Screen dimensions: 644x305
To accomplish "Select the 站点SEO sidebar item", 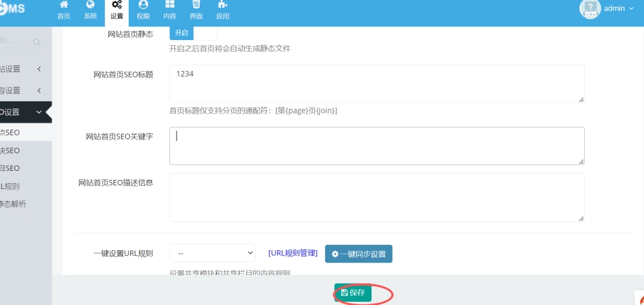I will 13,132.
